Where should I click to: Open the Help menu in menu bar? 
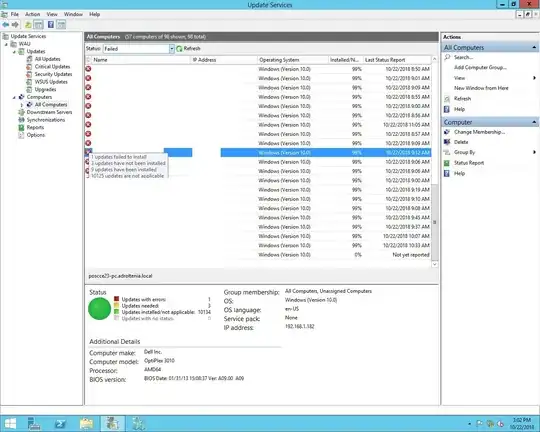[94, 14]
